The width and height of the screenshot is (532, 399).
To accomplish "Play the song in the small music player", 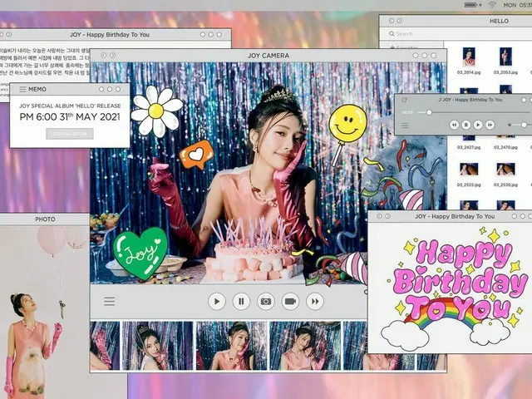I will point(478,125).
